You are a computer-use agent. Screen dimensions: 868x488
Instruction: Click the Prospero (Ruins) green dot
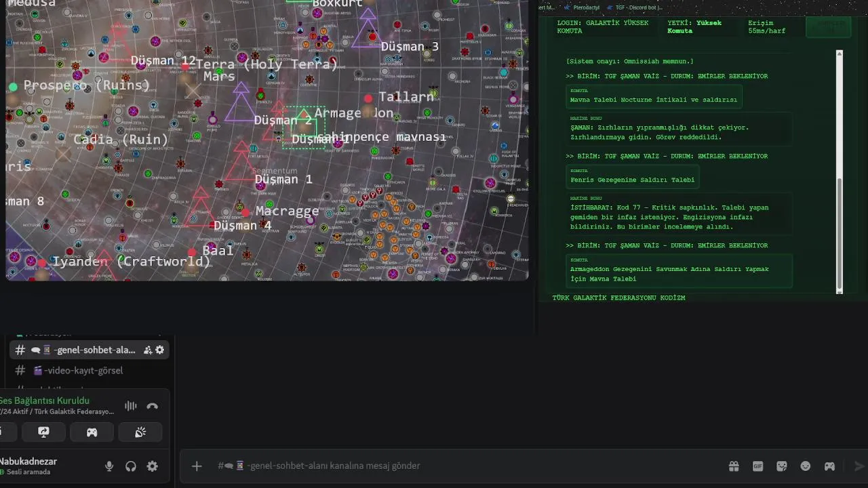point(13,87)
